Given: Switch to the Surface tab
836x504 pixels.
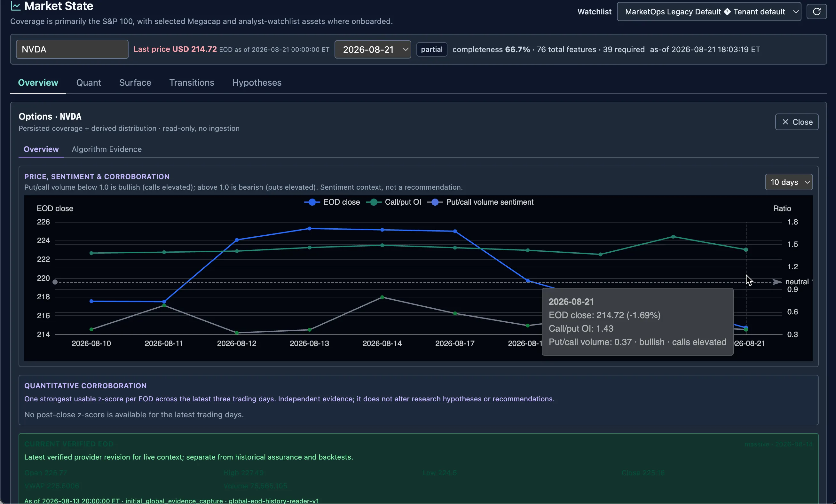Looking at the screenshot, I should click(x=135, y=83).
